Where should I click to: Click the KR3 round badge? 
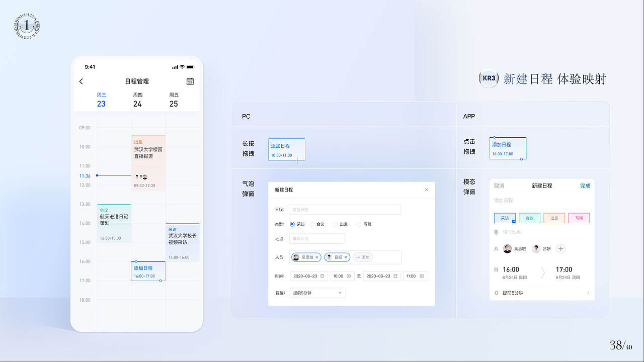[489, 78]
